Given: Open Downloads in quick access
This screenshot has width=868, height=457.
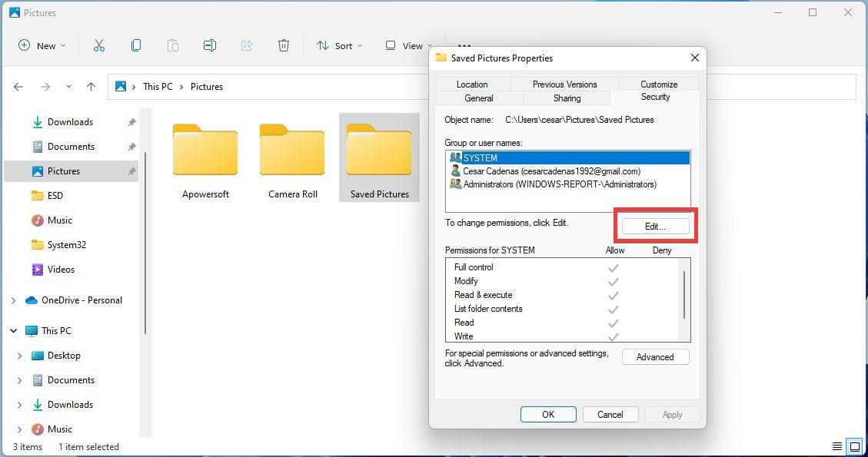Looking at the screenshot, I should click(x=70, y=122).
